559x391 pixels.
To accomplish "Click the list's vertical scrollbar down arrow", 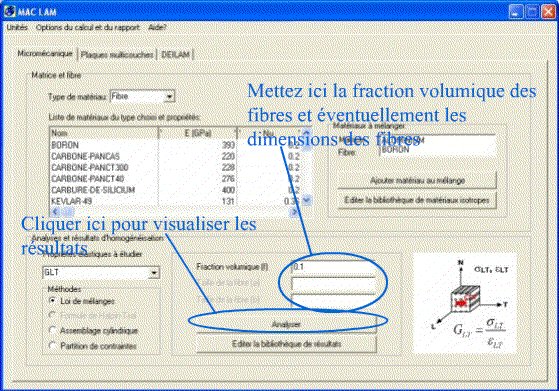I will pos(306,200).
